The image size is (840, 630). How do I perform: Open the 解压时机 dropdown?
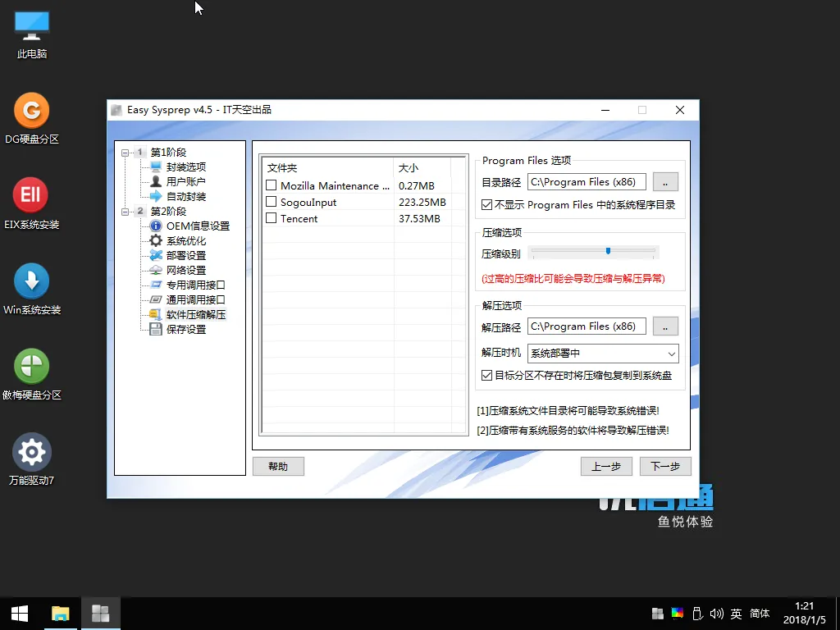coord(603,354)
